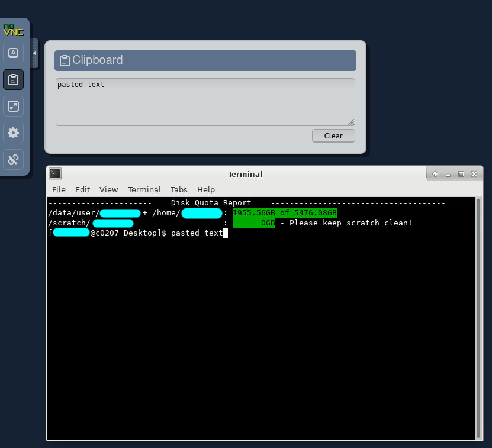The width and height of the screenshot is (492, 448).
Task: Click the clipboard textarea resize handle
Action: click(351, 123)
